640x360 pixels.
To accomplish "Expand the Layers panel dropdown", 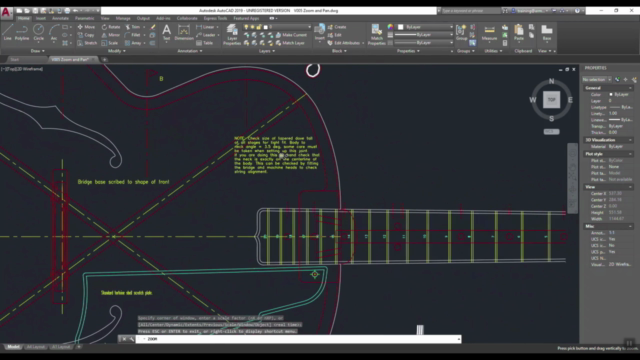I will [267, 51].
